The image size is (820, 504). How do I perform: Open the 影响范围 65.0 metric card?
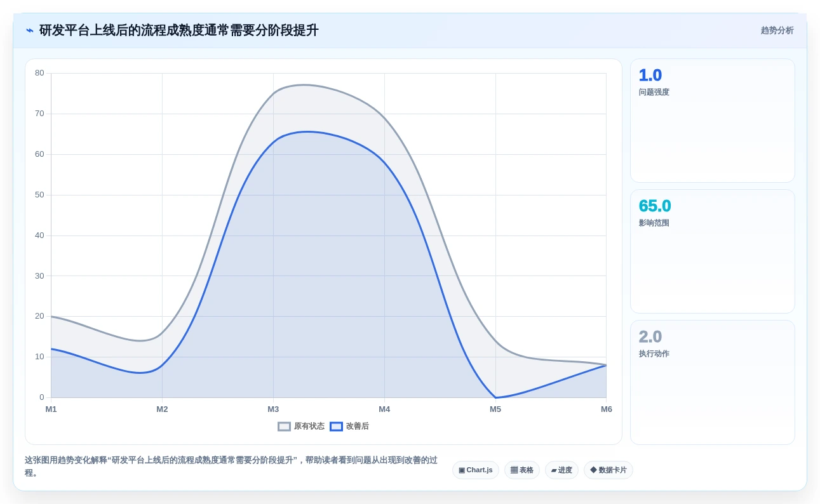point(712,251)
